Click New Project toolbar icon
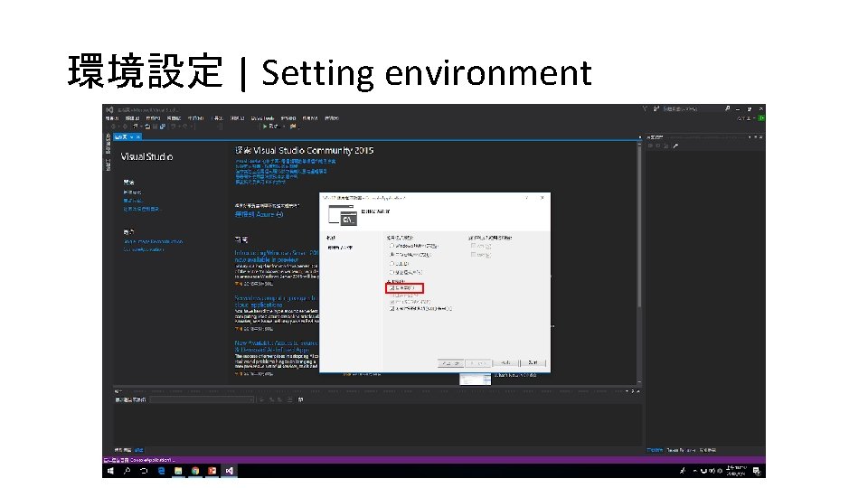 coord(136,127)
